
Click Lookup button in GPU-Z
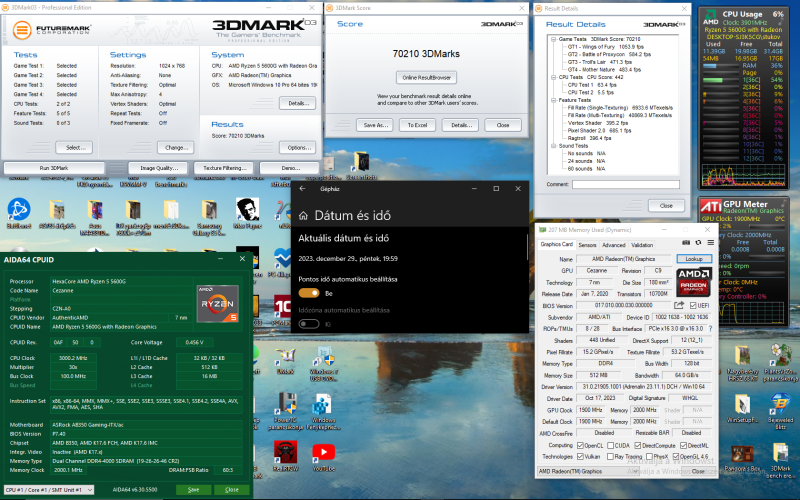[x=694, y=259]
